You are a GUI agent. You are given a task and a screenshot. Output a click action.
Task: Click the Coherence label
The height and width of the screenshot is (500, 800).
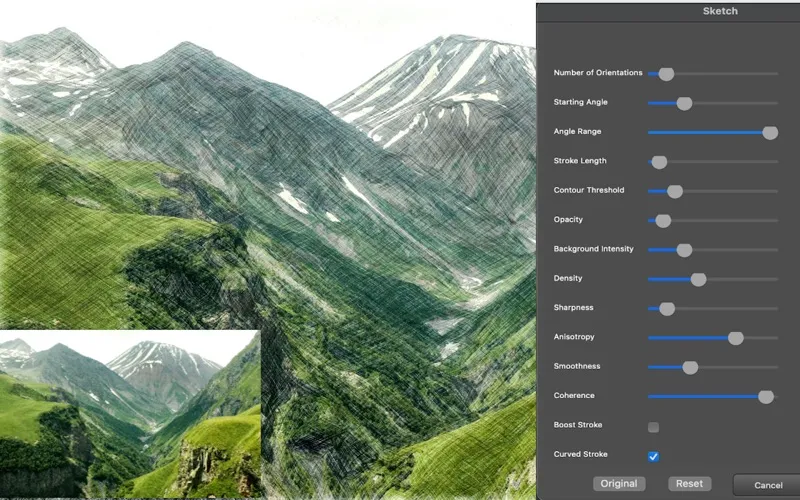coord(574,395)
